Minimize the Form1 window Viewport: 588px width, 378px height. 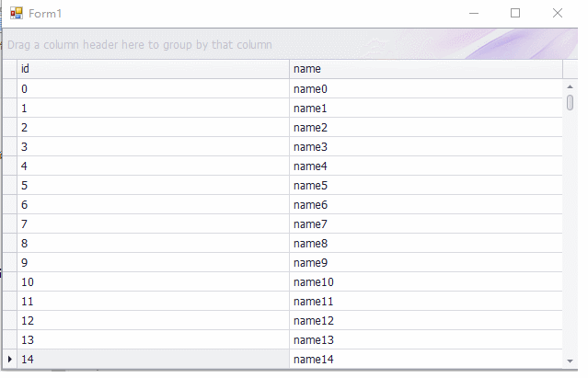point(474,13)
